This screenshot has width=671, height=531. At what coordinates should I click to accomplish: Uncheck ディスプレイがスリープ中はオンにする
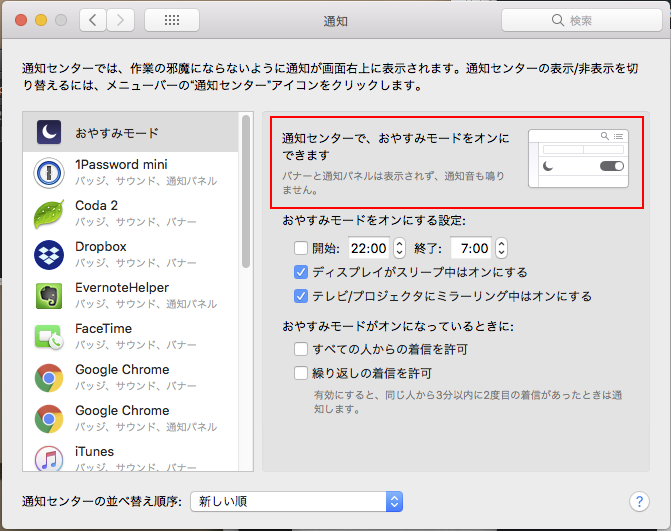(x=301, y=272)
